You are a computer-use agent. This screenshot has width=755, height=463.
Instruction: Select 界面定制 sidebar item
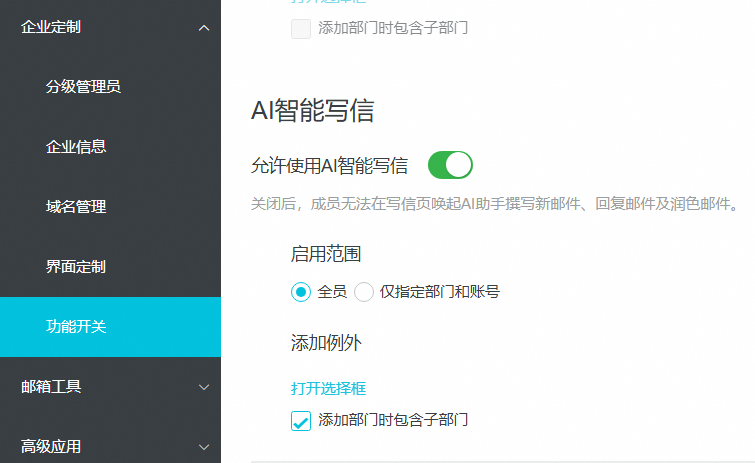[76, 267]
